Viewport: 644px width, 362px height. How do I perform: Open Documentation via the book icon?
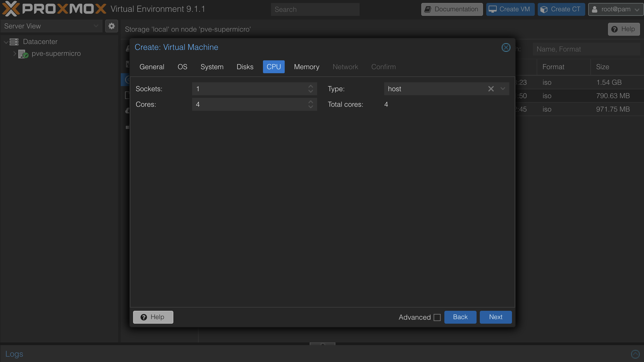pos(428,9)
